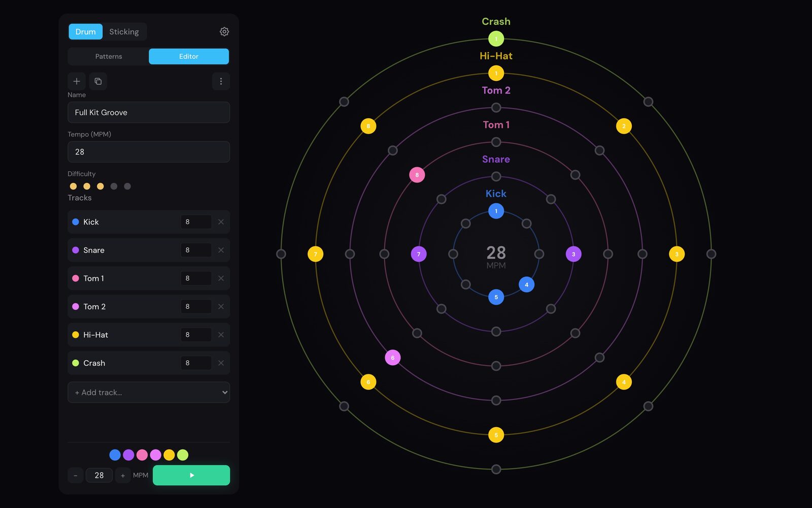
Task: Toggle Kick beat 5 blue node
Action: click(496, 297)
